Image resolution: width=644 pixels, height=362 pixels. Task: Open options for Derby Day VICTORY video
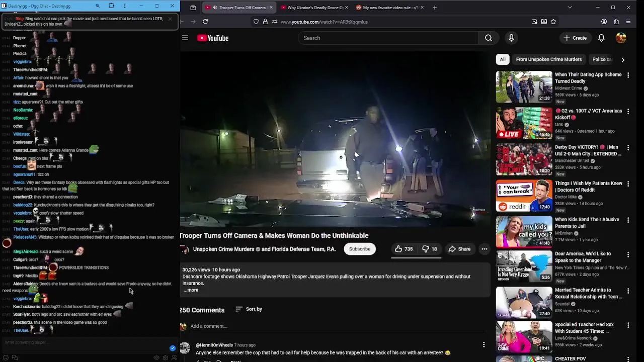coord(628,147)
